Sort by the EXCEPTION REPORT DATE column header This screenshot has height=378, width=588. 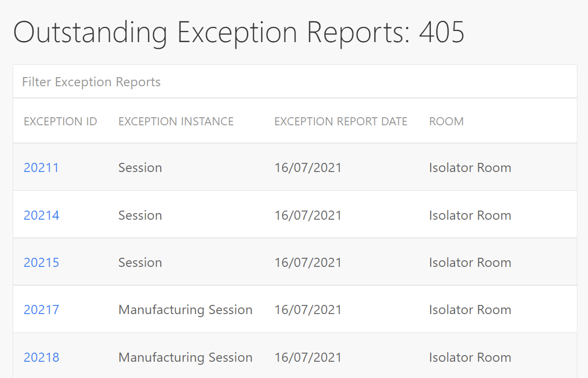click(340, 121)
